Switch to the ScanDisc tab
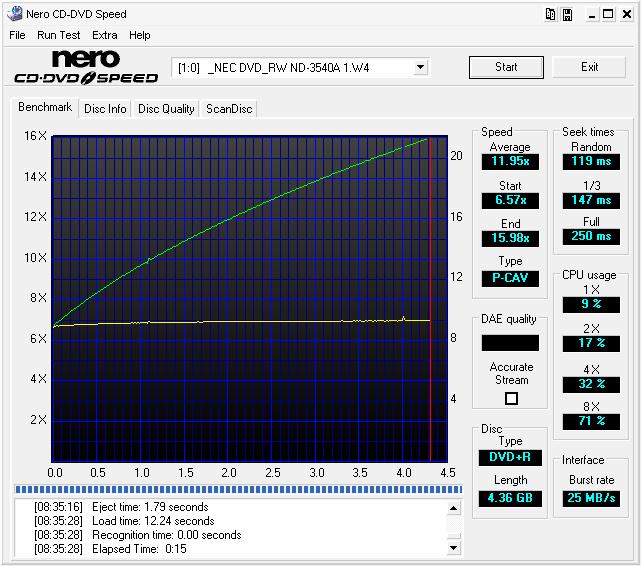 click(x=229, y=109)
